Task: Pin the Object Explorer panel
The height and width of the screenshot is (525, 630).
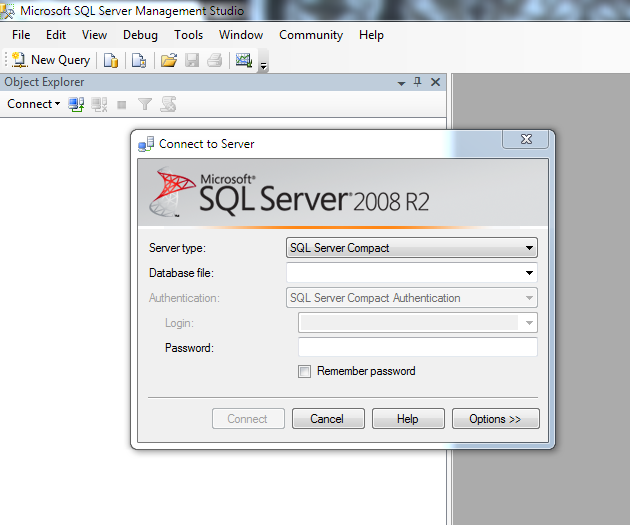Action: (x=418, y=82)
